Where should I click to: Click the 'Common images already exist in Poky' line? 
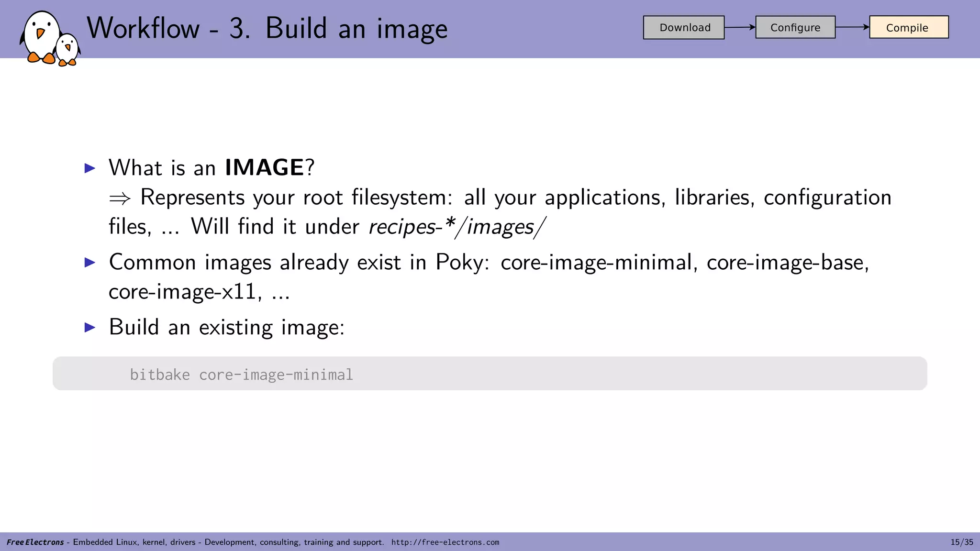(x=489, y=263)
